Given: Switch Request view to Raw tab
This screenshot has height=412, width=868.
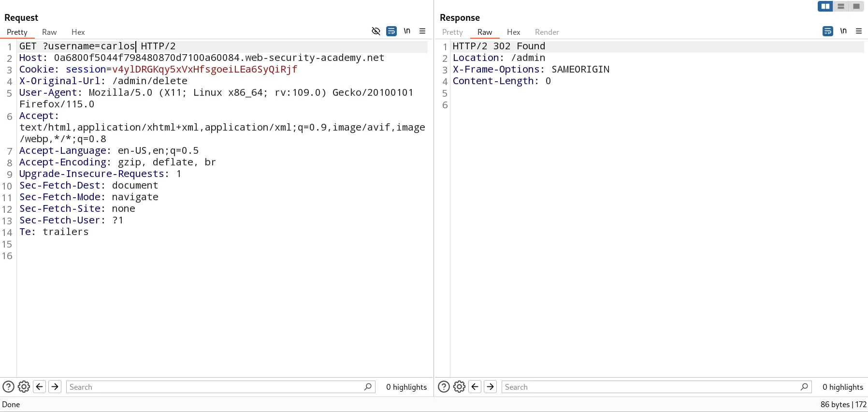Looking at the screenshot, I should (x=49, y=32).
